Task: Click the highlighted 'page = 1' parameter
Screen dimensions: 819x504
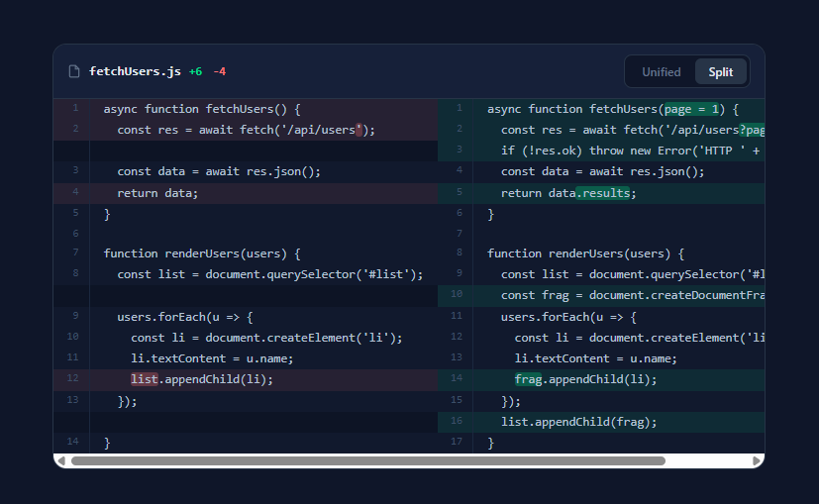Action: pyautogui.click(x=691, y=109)
